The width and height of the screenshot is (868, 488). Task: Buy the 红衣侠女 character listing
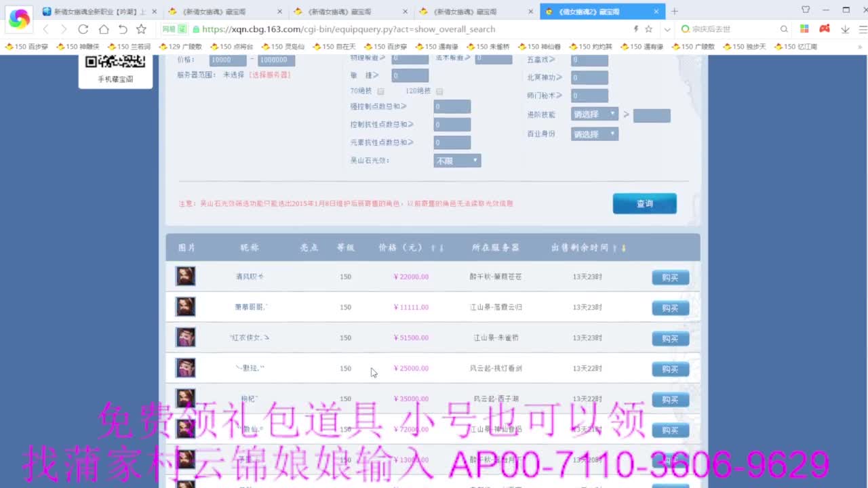pyautogui.click(x=670, y=338)
